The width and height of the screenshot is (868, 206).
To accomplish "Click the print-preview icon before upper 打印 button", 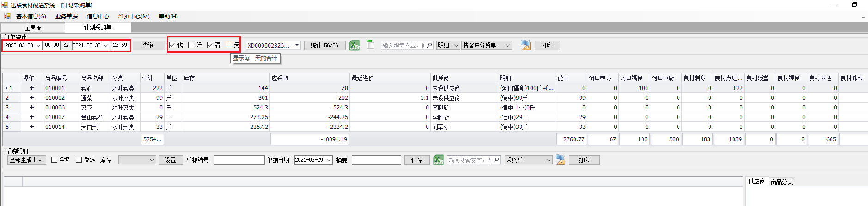I will (x=526, y=45).
